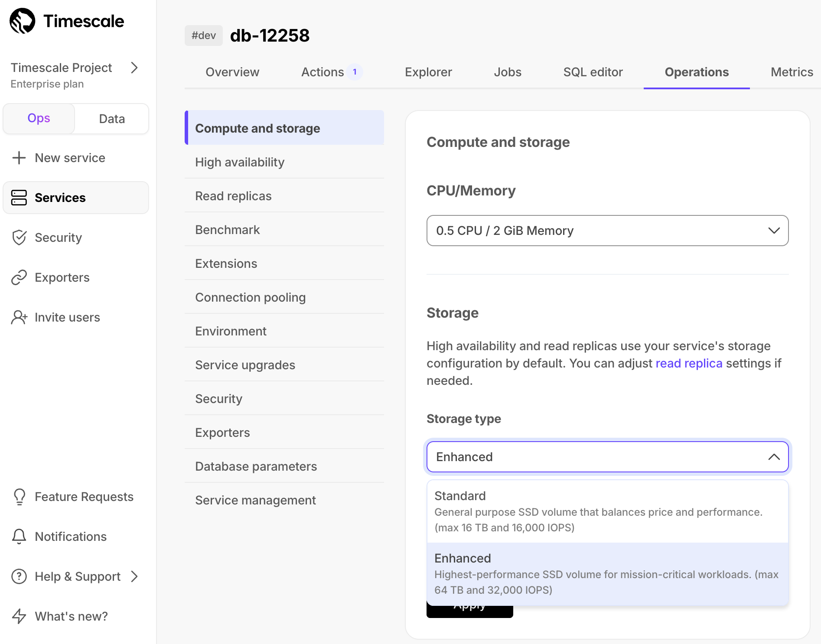Click the Enterprise plan label
This screenshot has height=644, width=821.
point(47,84)
